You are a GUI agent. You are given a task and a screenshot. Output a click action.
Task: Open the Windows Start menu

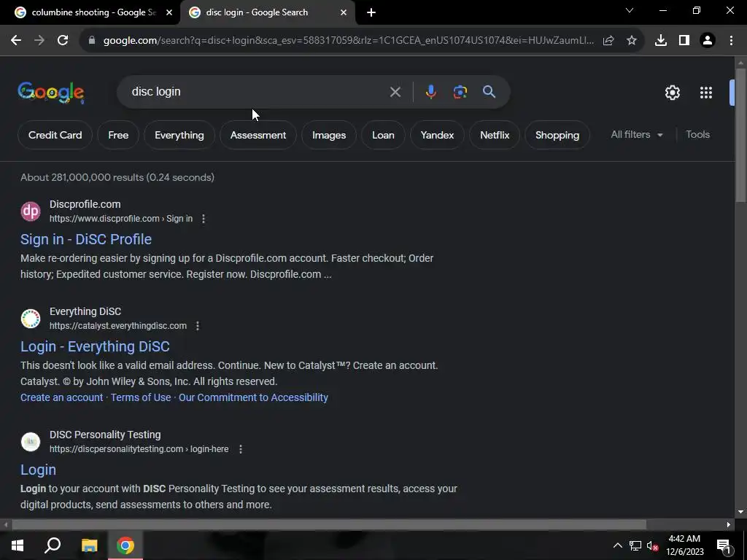(18, 545)
